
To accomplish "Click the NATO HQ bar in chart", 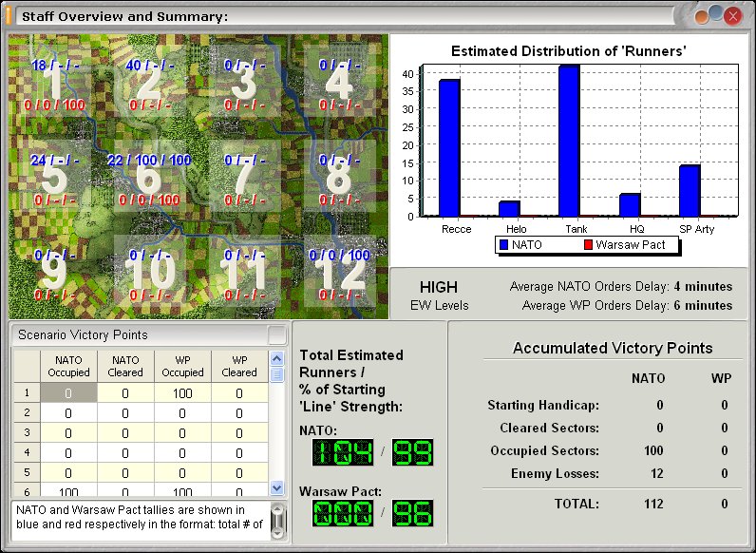I will 629,205.
